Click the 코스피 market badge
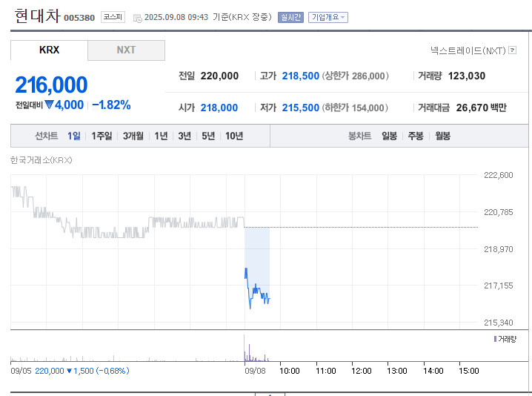The image size is (532, 396). click(113, 17)
